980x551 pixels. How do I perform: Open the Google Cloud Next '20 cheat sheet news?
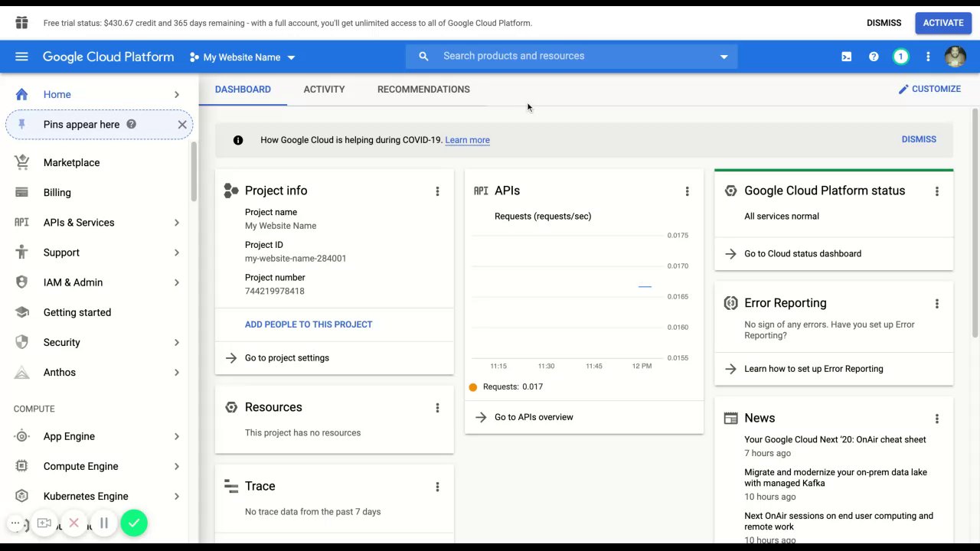(x=835, y=440)
